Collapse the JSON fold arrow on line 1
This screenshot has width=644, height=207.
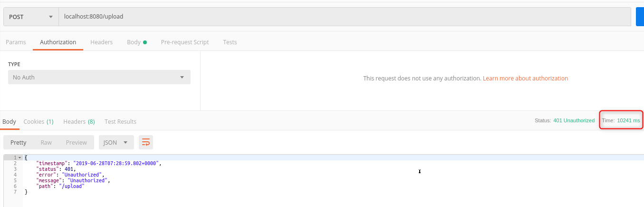click(x=19, y=158)
